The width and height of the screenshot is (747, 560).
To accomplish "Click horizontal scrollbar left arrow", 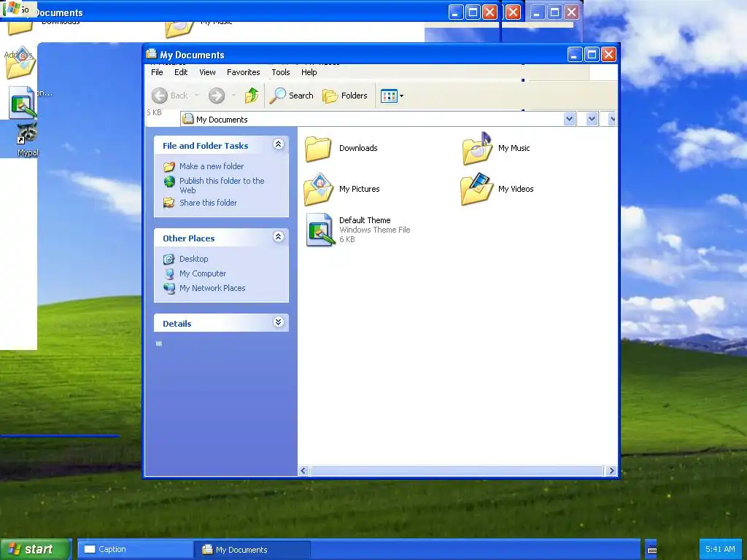I will click(x=303, y=471).
